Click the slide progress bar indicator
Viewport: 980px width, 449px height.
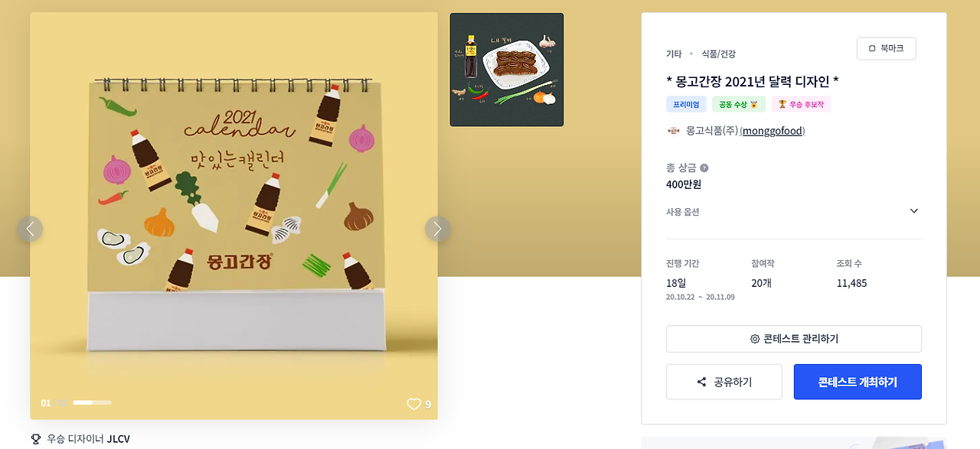(92, 402)
